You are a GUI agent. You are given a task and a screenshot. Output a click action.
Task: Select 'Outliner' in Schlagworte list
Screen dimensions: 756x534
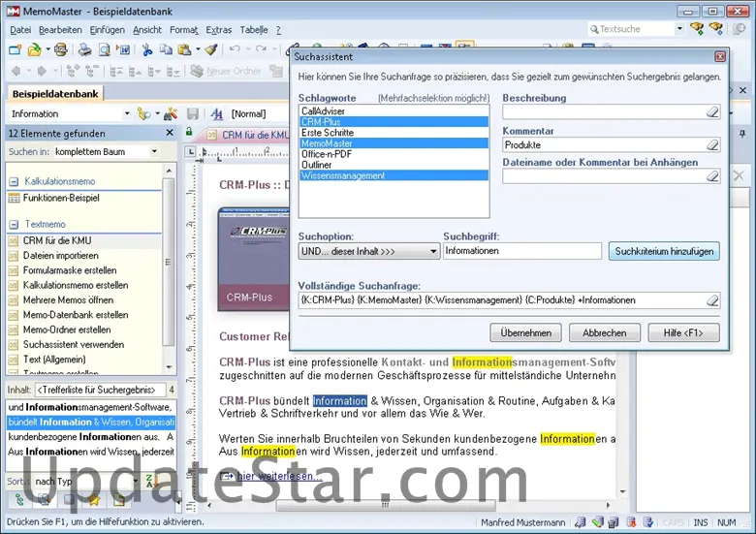point(394,165)
